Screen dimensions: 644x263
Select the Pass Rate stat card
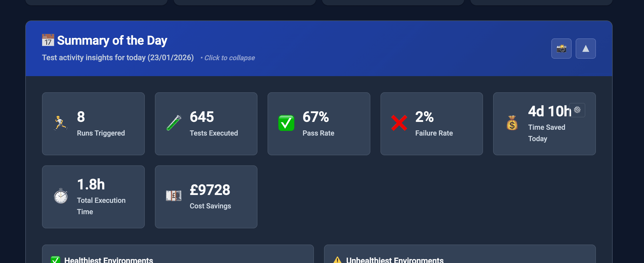click(319, 124)
